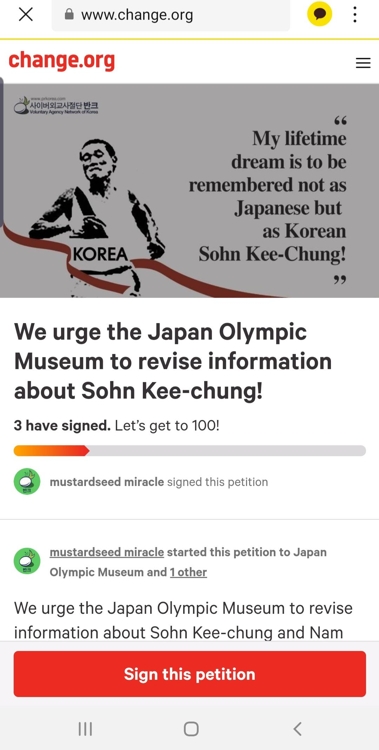Tap the signature progress bar
379x750 pixels.
190,451
